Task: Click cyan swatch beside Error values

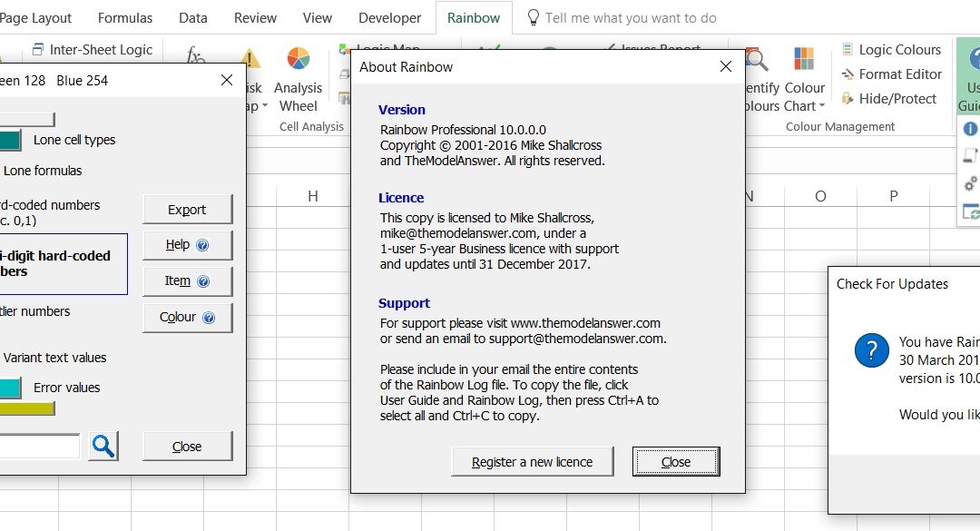Action: point(10,388)
